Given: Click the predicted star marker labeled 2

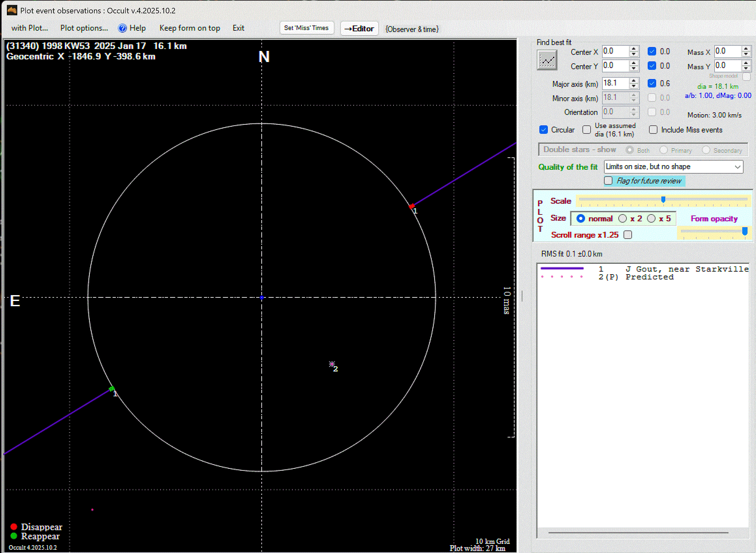Looking at the screenshot, I should point(332,364).
